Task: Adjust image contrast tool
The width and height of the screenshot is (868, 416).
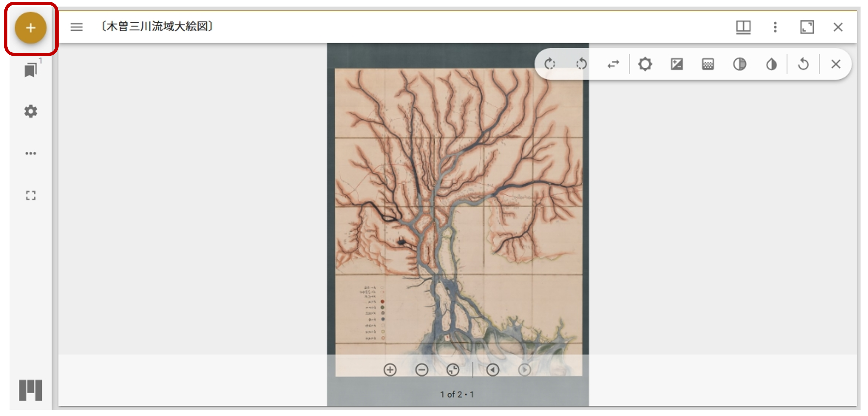Action: [x=677, y=64]
